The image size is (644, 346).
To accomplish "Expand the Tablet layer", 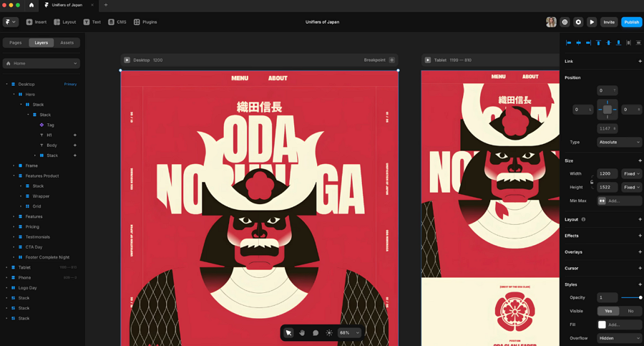I will pos(6,267).
